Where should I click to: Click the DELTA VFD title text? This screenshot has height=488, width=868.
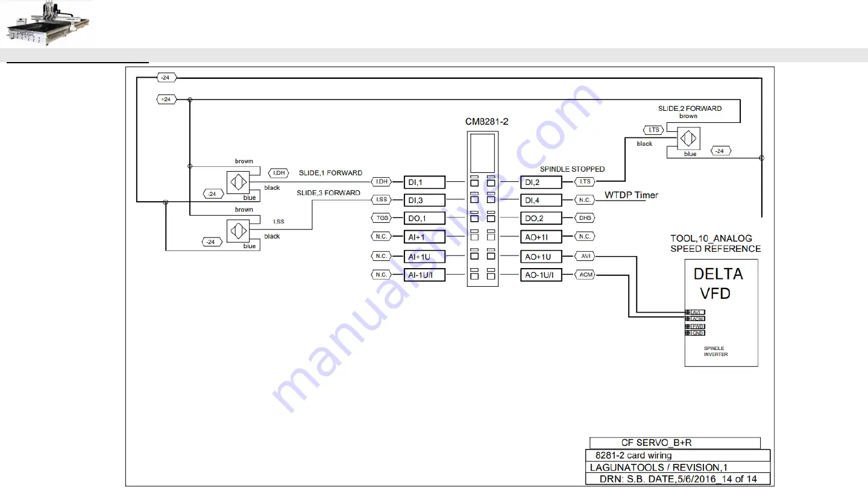pyautogui.click(x=718, y=284)
